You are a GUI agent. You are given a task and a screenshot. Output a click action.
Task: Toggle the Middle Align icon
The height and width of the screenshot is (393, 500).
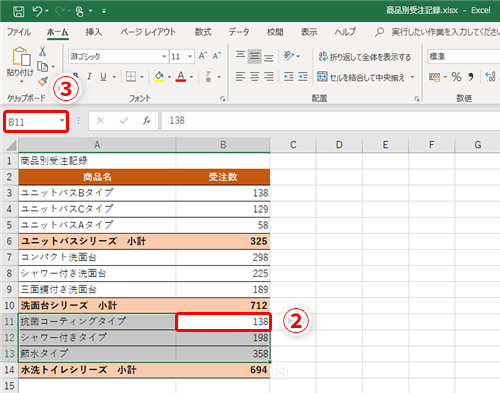(255, 56)
